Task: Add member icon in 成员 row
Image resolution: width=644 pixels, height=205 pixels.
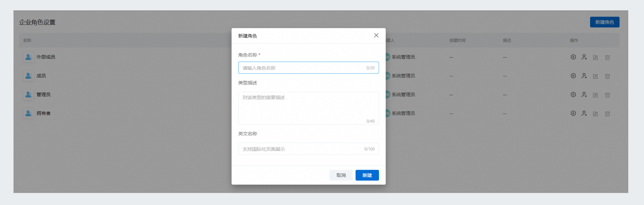Action: pyautogui.click(x=584, y=76)
